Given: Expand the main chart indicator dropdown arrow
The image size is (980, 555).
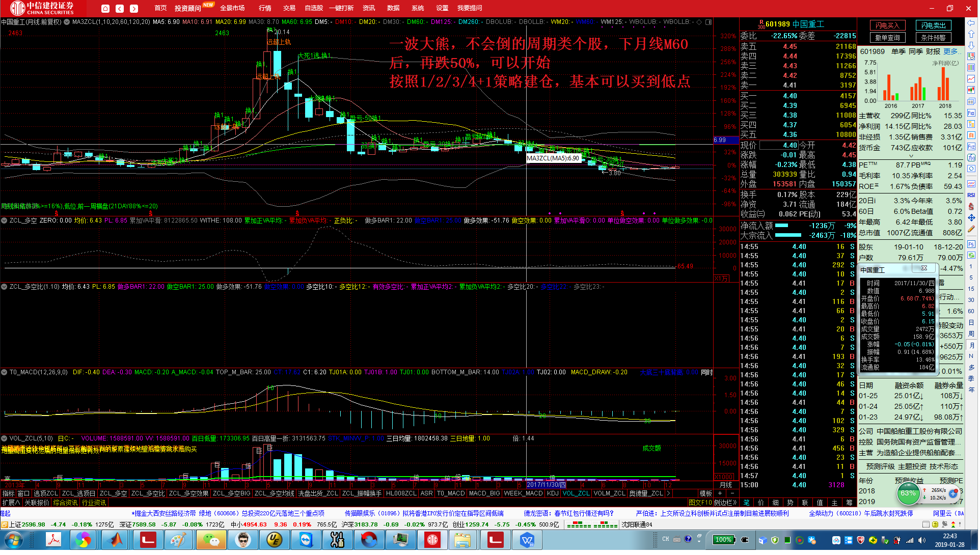Looking at the screenshot, I should click(x=67, y=22).
